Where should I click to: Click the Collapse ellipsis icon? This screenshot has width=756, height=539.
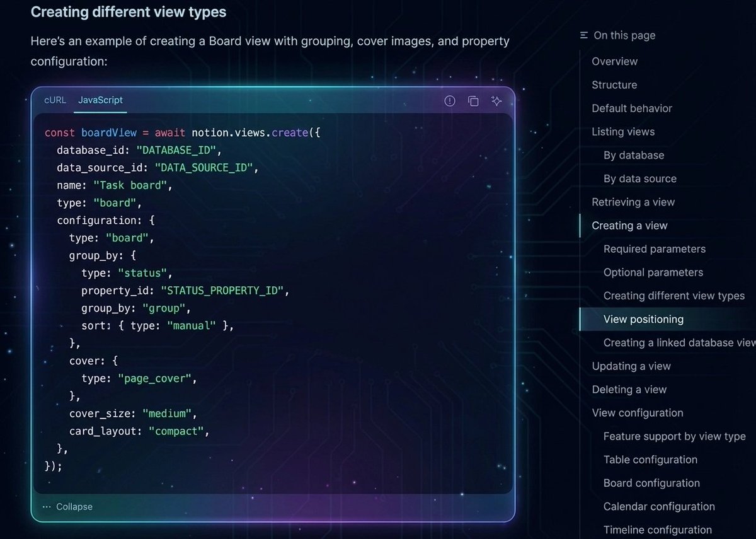point(47,507)
